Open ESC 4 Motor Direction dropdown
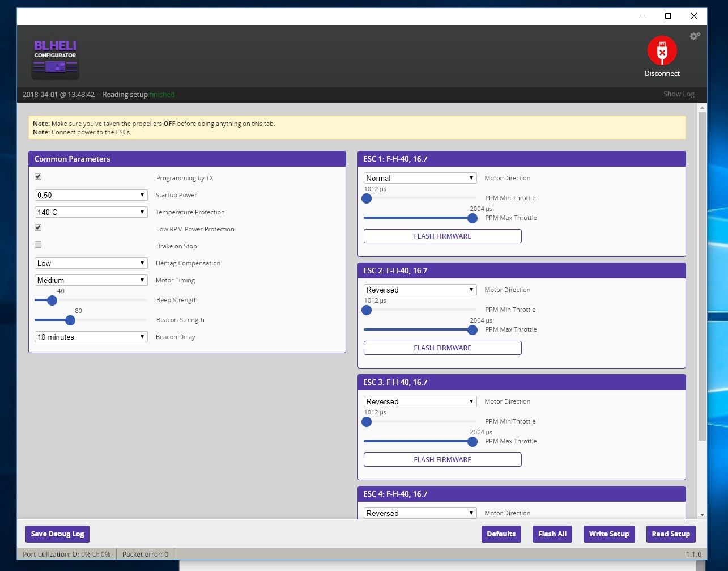728x571 pixels. coord(420,513)
